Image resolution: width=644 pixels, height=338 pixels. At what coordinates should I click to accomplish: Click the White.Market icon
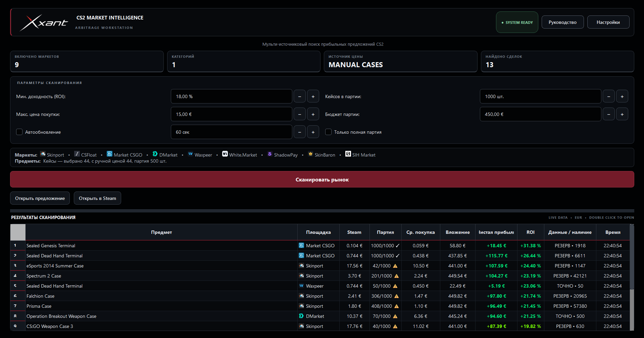(225, 154)
